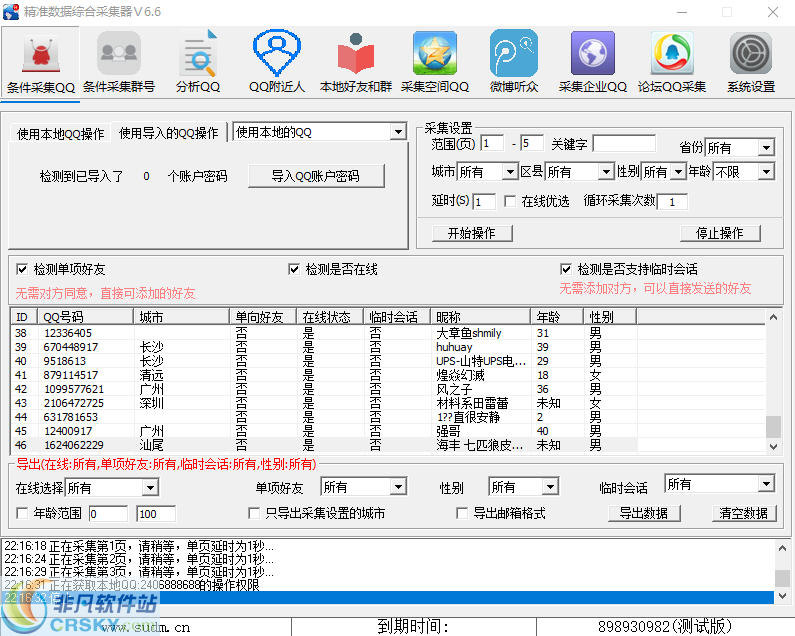Click 循环采集次数 input field
This screenshot has height=636, width=795.
click(672, 202)
